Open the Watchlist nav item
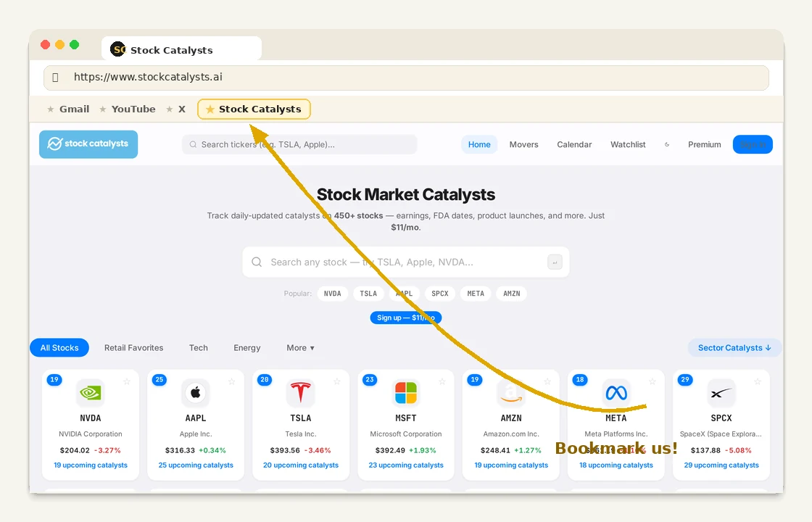The height and width of the screenshot is (522, 812). [x=628, y=144]
